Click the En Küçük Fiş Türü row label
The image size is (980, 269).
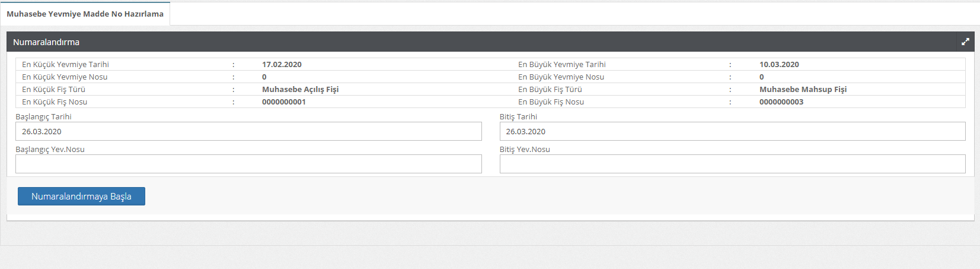(x=53, y=90)
